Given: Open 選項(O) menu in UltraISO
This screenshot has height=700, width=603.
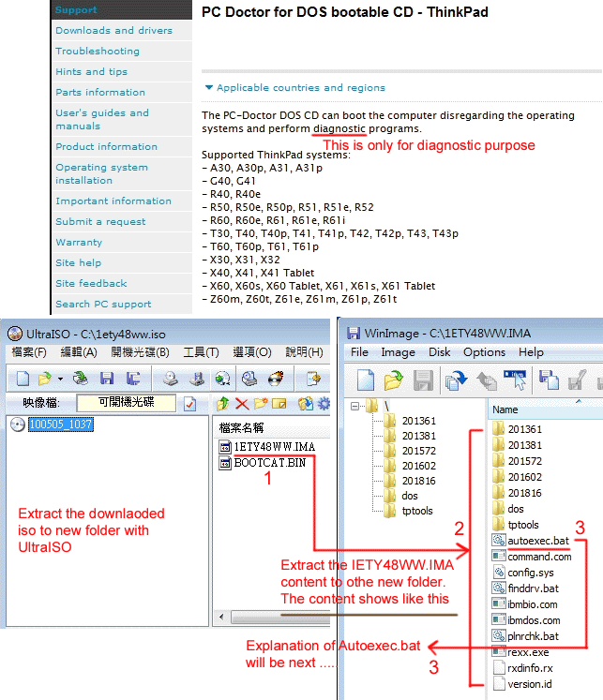Looking at the screenshot, I should pyautogui.click(x=252, y=352).
